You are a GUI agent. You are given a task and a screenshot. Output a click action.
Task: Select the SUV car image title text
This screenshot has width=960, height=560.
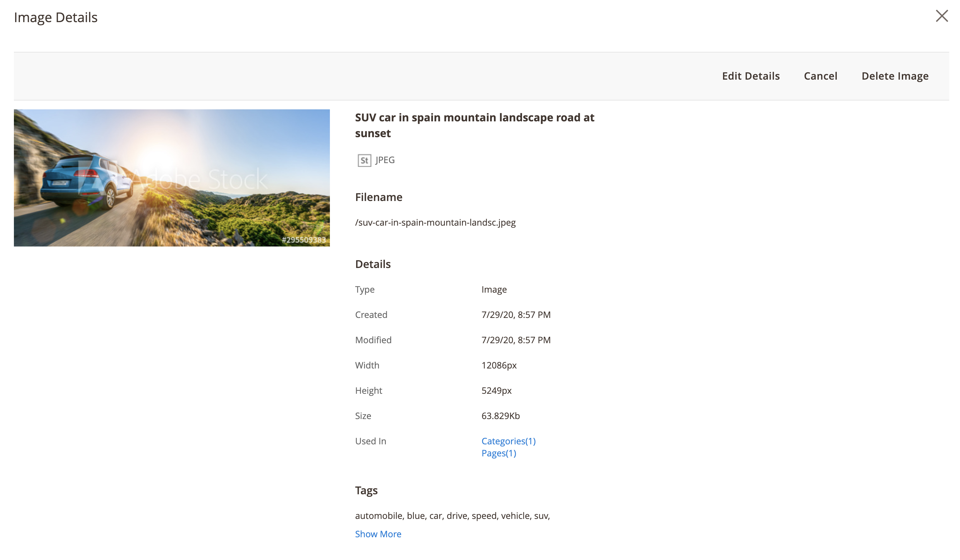475,125
